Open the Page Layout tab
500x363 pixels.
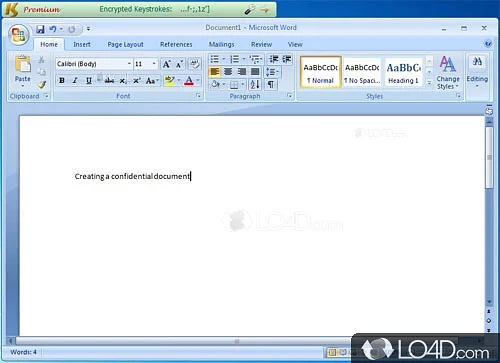125,44
